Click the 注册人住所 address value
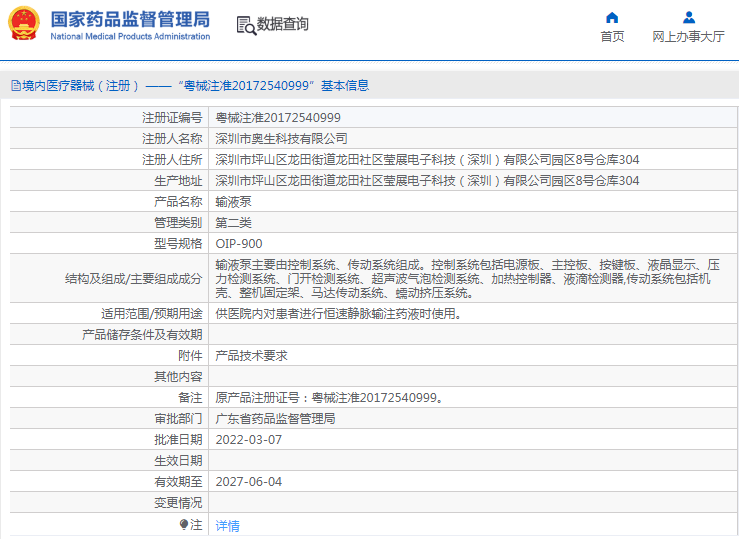The height and width of the screenshot is (539, 739). (x=427, y=160)
